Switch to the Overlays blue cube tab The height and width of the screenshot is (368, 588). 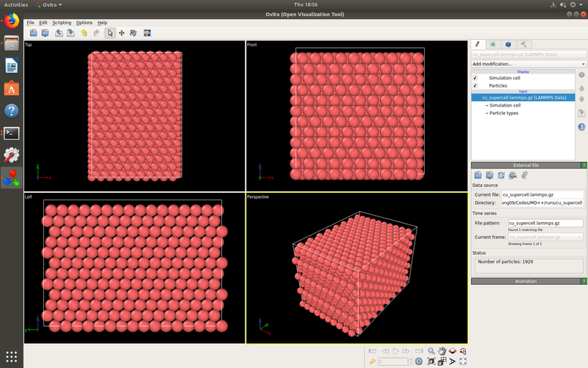tap(508, 44)
